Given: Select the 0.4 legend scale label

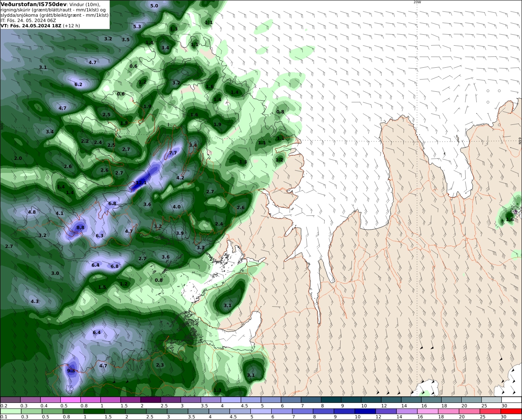Looking at the screenshot, I should click(x=44, y=406).
